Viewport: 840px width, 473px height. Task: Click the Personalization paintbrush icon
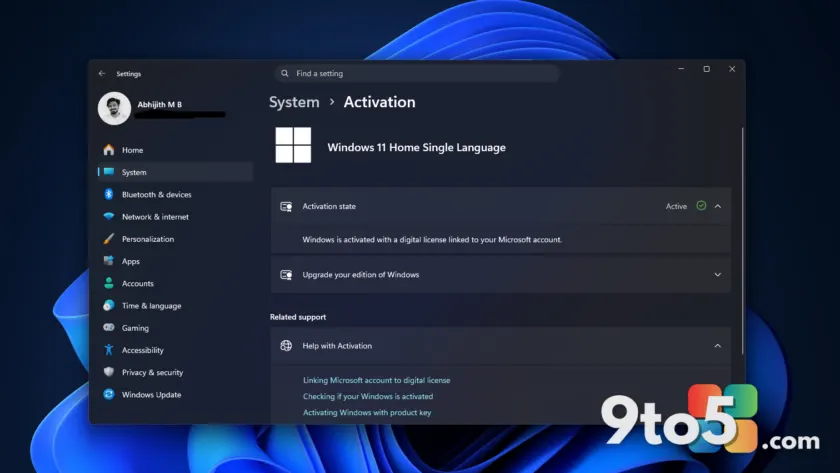(109, 238)
